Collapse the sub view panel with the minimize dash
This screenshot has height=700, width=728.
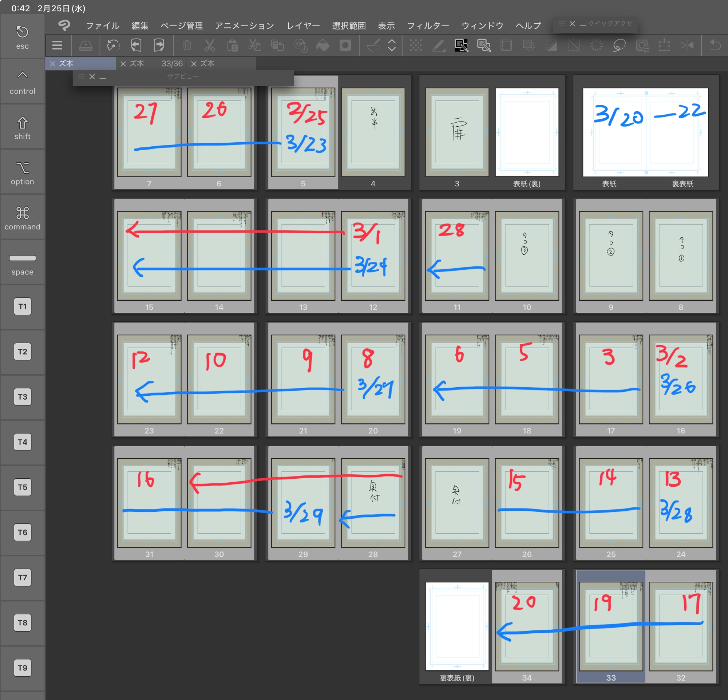point(103,77)
